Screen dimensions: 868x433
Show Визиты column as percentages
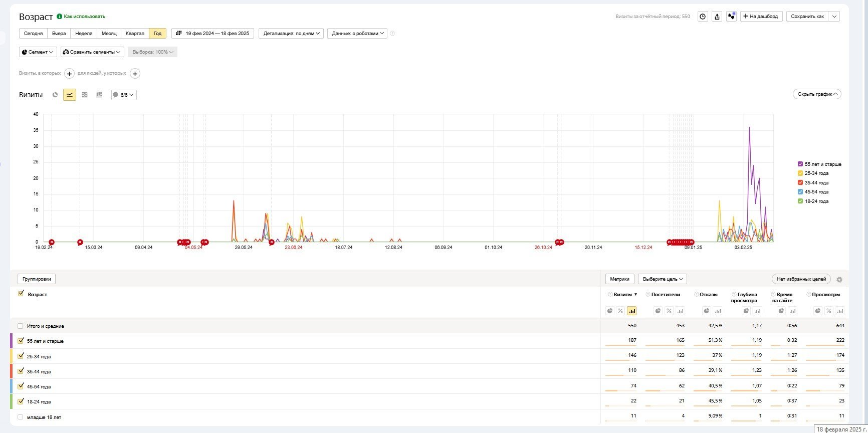620,311
